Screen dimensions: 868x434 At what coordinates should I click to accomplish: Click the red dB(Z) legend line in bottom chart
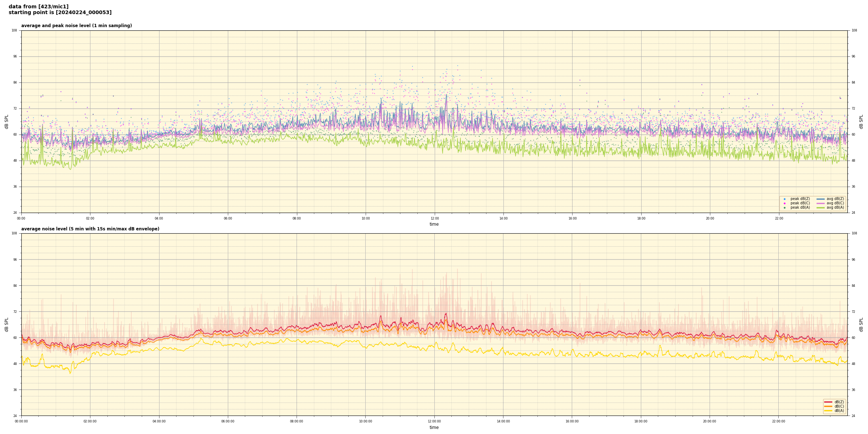[x=828, y=402]
